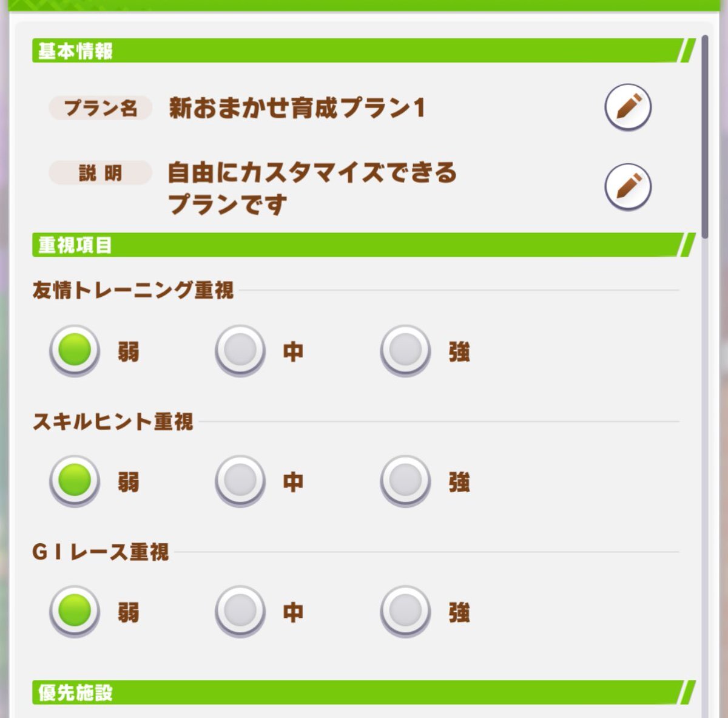Click the 説明 label badge
The width and height of the screenshot is (728, 718).
click(x=100, y=173)
